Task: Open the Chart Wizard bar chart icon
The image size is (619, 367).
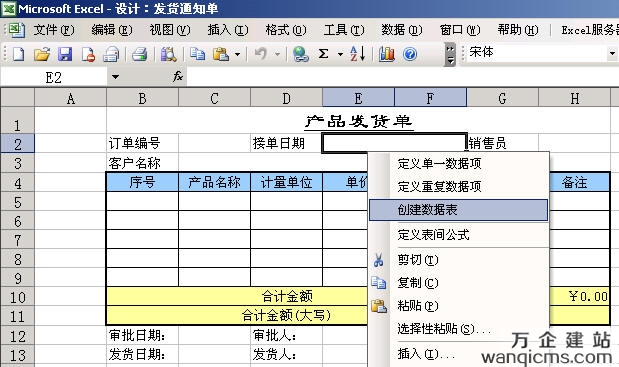Action: 387,54
